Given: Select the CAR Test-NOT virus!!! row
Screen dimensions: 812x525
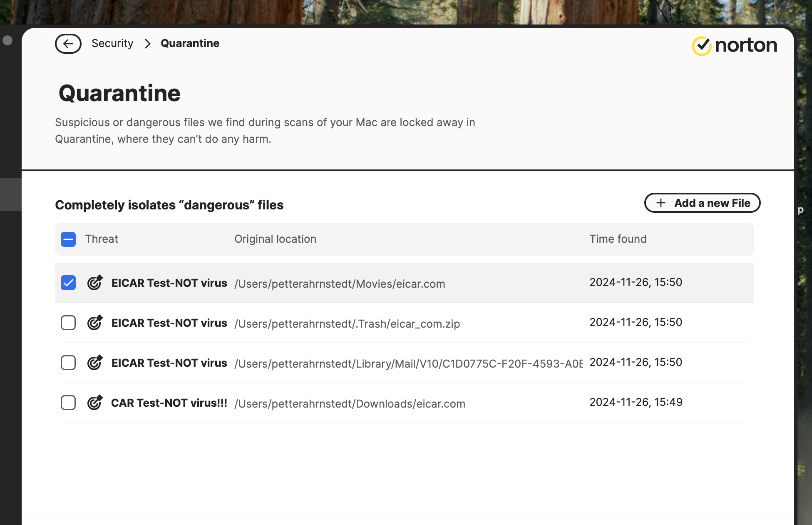Looking at the screenshot, I should coord(169,402).
